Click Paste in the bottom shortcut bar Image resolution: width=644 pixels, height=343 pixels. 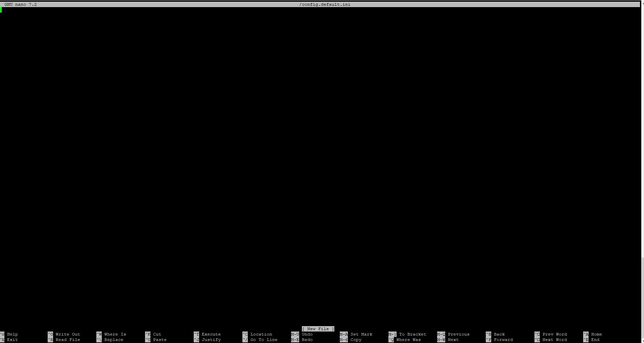click(160, 340)
